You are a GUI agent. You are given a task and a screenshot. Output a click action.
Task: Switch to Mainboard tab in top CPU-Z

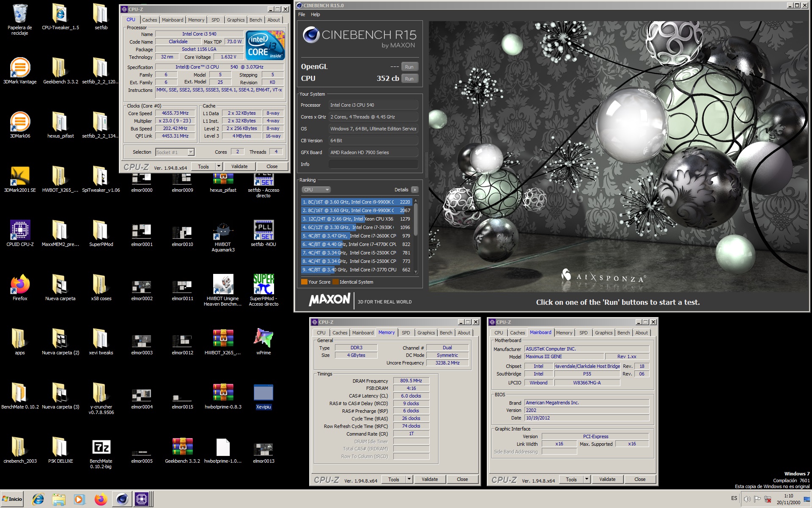[173, 20]
